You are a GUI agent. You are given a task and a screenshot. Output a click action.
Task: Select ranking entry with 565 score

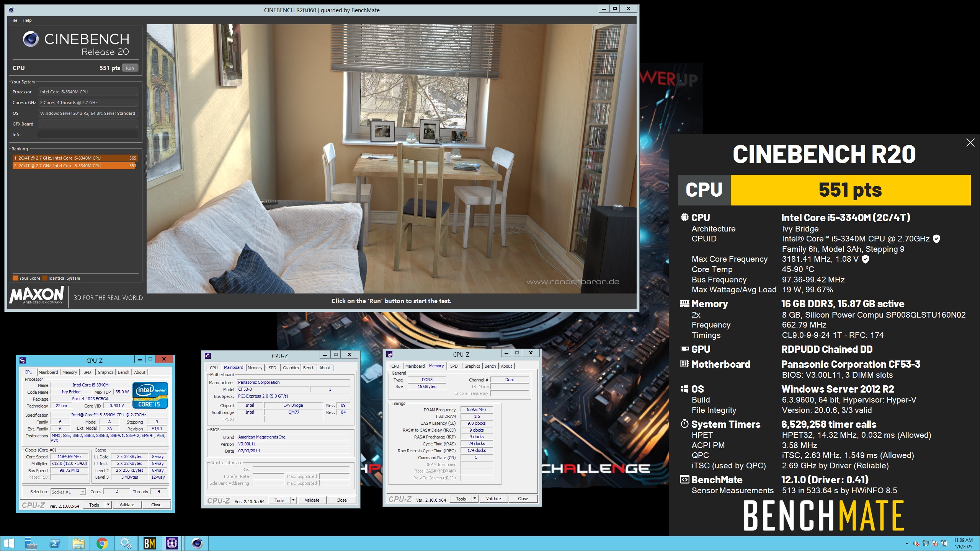(x=75, y=158)
